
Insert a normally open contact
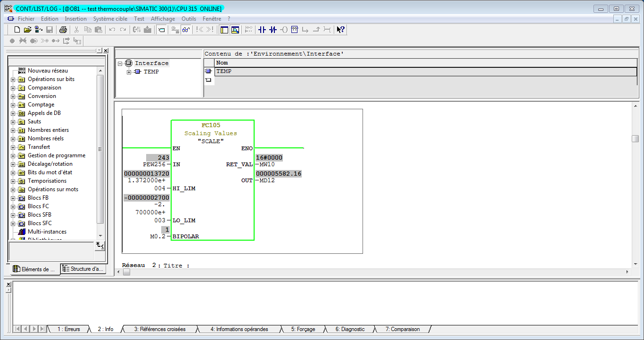tap(262, 30)
